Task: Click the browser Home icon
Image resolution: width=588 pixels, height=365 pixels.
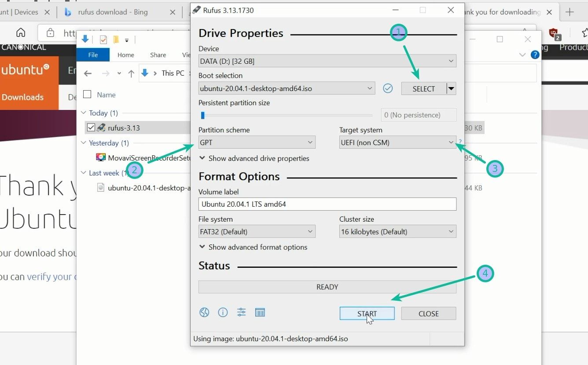Action: 20,33
